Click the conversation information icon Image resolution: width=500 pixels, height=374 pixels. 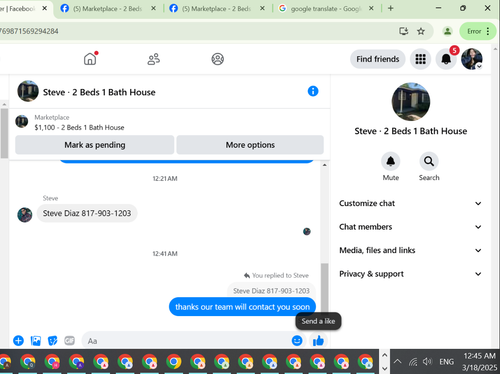click(313, 91)
